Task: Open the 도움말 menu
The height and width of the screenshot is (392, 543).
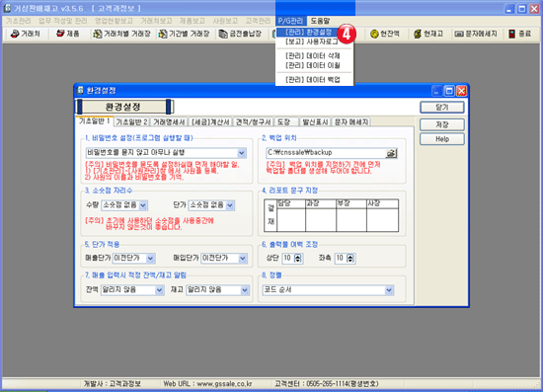Action: pyautogui.click(x=320, y=21)
